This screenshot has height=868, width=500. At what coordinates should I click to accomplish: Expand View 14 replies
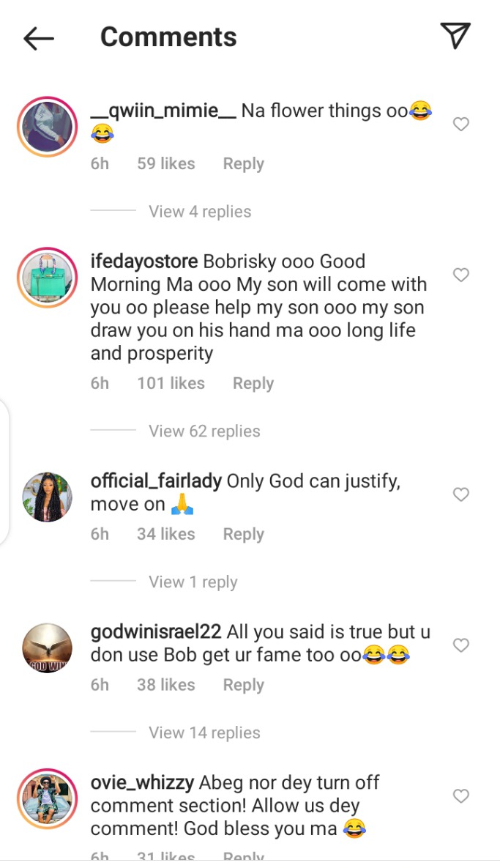tap(204, 733)
